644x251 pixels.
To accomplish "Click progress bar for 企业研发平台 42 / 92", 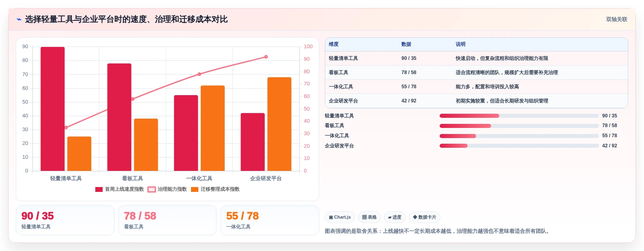I will click(x=519, y=146).
